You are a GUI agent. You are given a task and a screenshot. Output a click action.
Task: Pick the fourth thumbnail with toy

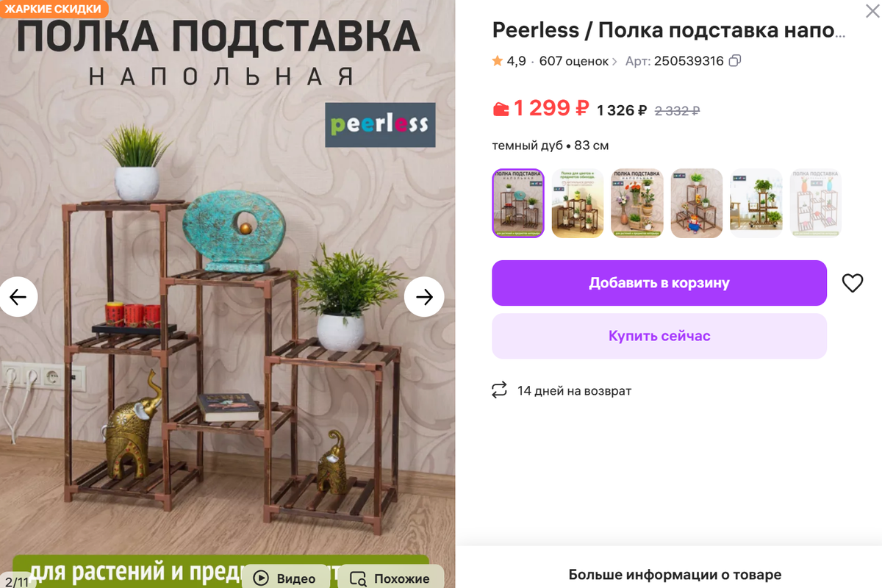(697, 203)
